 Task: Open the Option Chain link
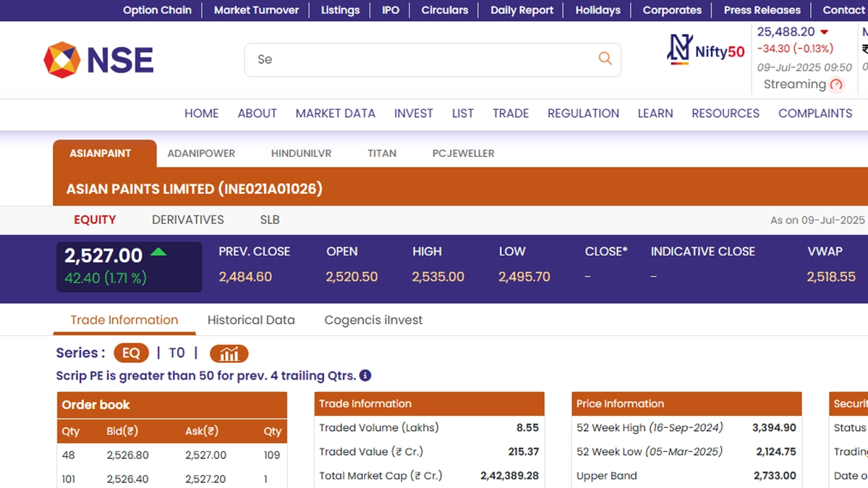tap(157, 10)
